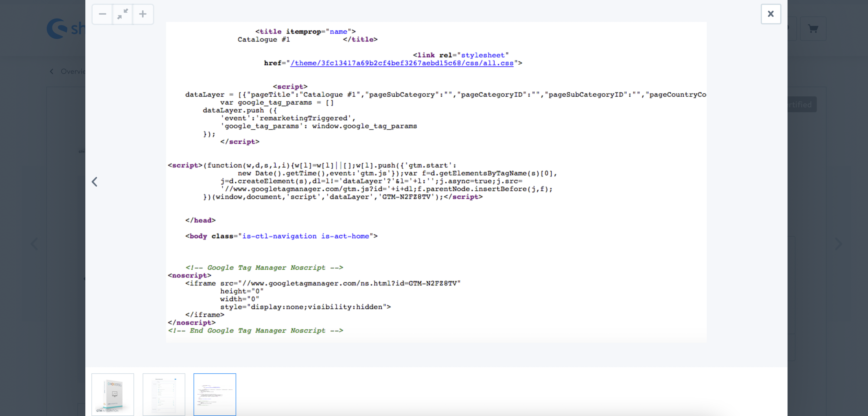Click the certified badge in background page
The image size is (868, 416).
click(802, 105)
